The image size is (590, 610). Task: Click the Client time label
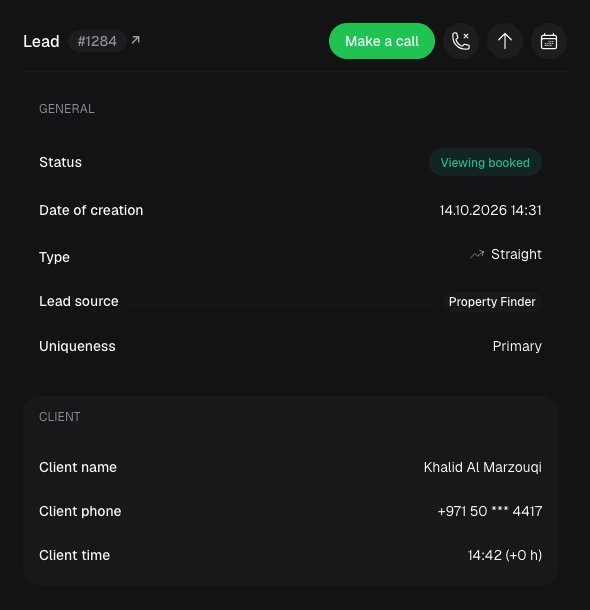[74, 555]
